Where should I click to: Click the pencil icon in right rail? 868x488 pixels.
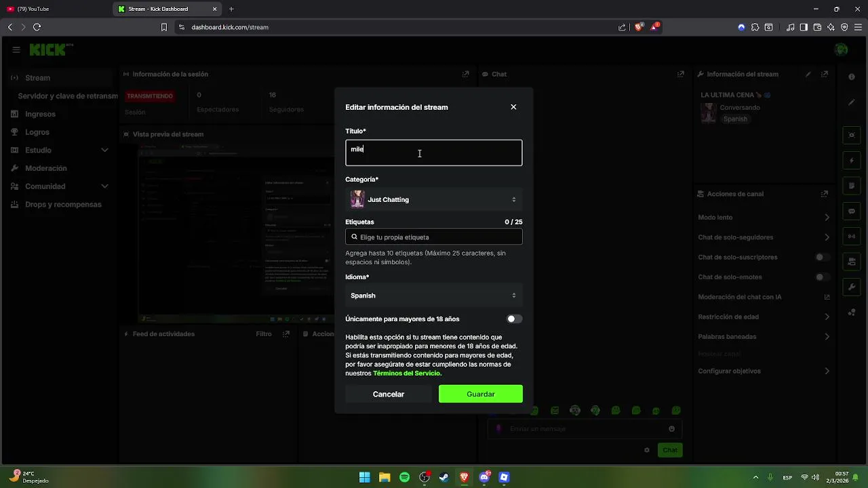pos(852,102)
